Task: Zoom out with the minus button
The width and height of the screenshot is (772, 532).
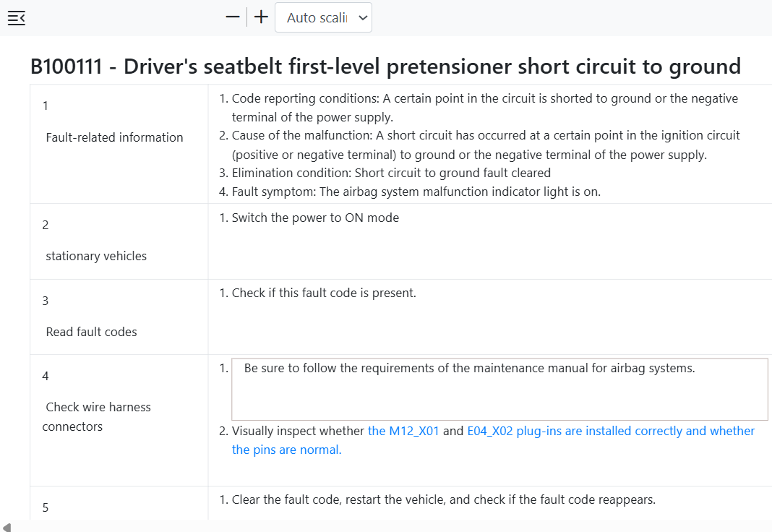Action: click(x=232, y=17)
